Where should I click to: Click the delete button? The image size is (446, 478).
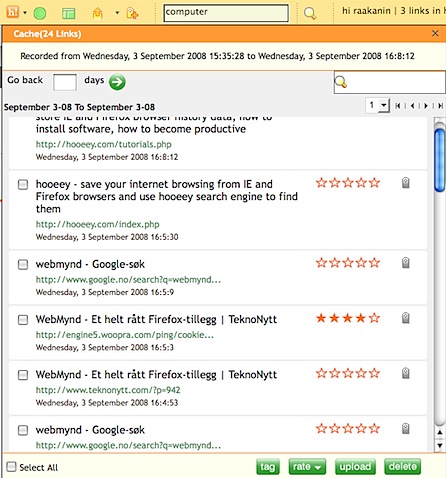tap(402, 467)
